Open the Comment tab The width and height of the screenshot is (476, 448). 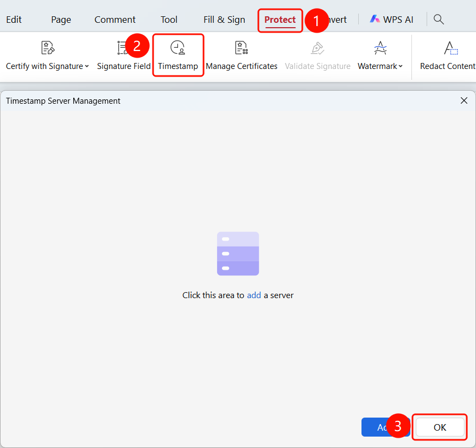click(115, 20)
